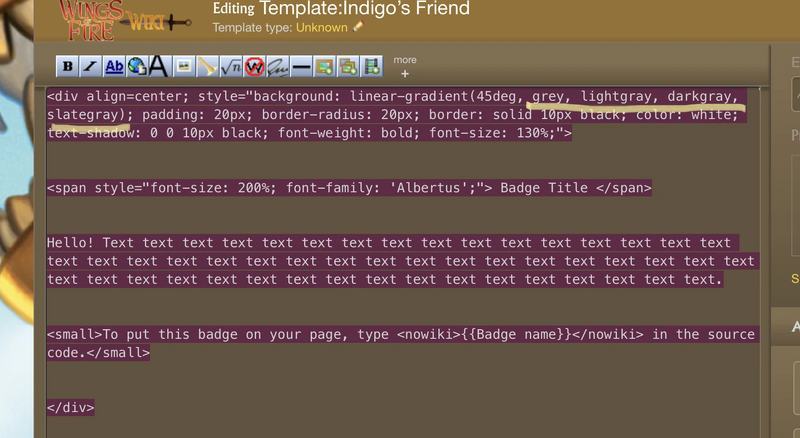
Task: Click the add video icon
Action: pyautogui.click(x=372, y=67)
